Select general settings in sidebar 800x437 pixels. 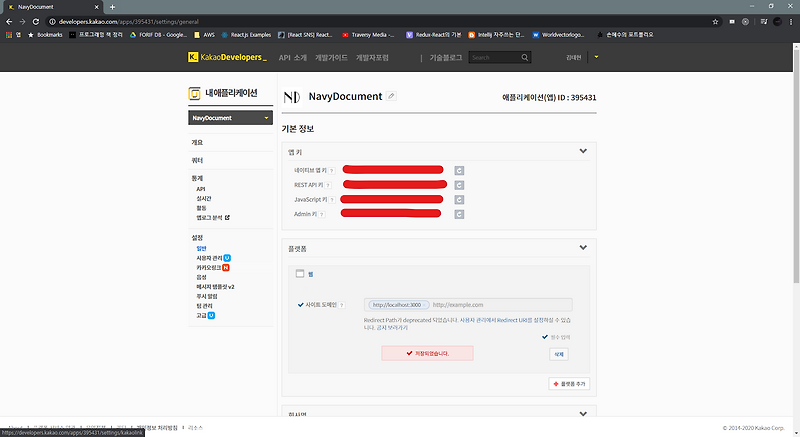click(x=202, y=248)
